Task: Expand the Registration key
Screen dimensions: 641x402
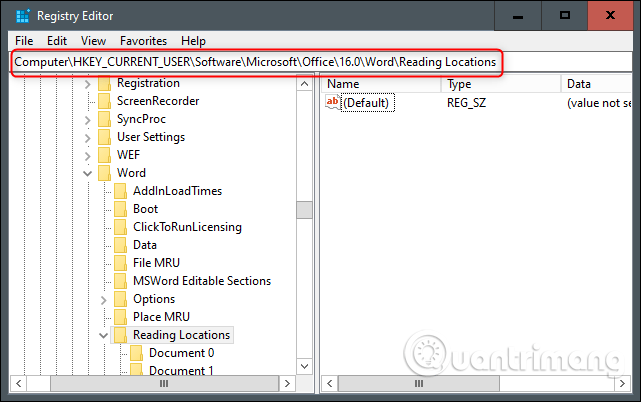Action: point(87,84)
